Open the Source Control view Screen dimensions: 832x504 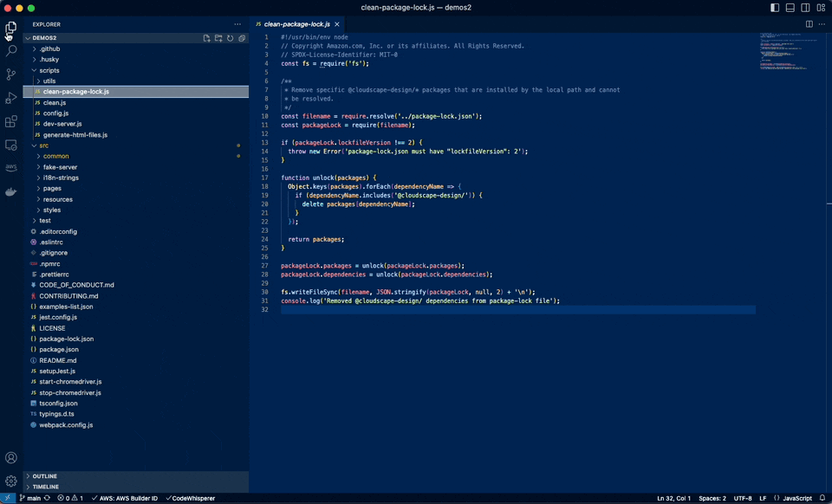pos(11,74)
